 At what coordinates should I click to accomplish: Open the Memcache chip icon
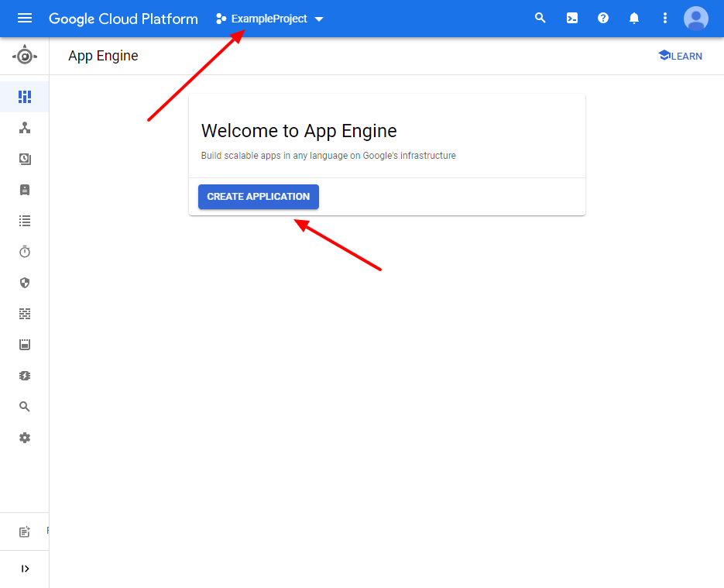(25, 376)
